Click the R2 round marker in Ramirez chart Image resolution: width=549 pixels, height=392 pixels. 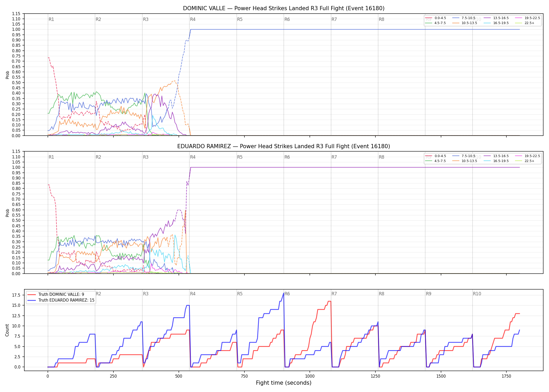98,157
